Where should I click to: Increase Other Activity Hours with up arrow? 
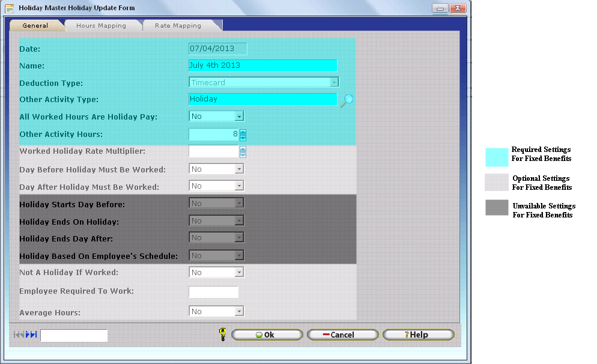pyautogui.click(x=243, y=132)
